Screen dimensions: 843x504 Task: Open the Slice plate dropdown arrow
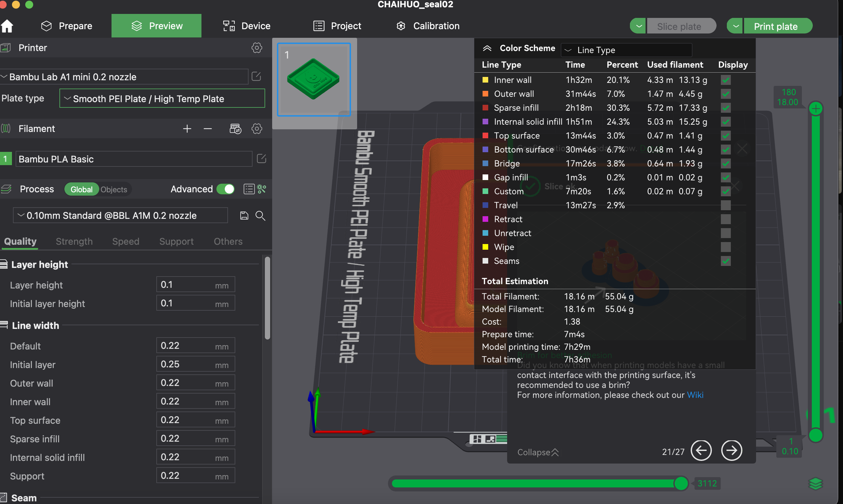pyautogui.click(x=638, y=26)
